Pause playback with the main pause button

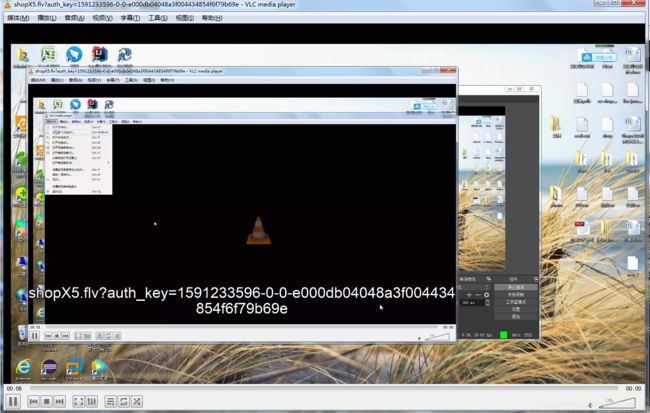[x=13, y=401]
